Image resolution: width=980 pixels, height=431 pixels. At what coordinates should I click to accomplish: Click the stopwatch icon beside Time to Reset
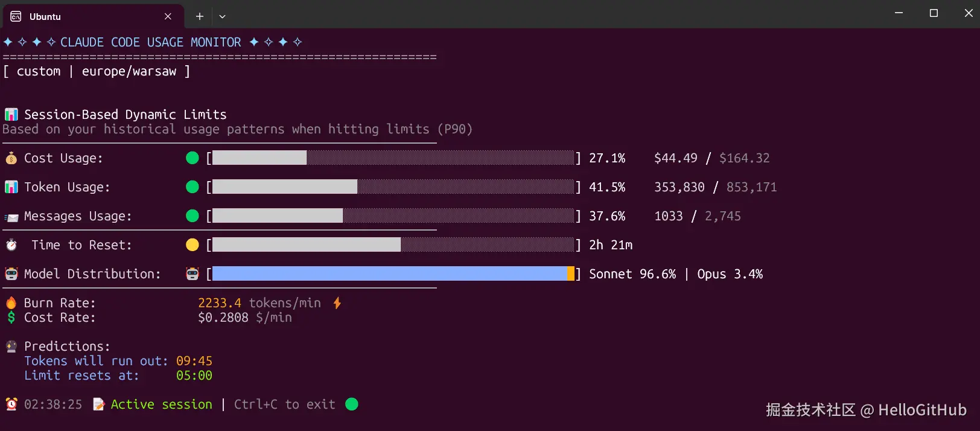(11, 245)
